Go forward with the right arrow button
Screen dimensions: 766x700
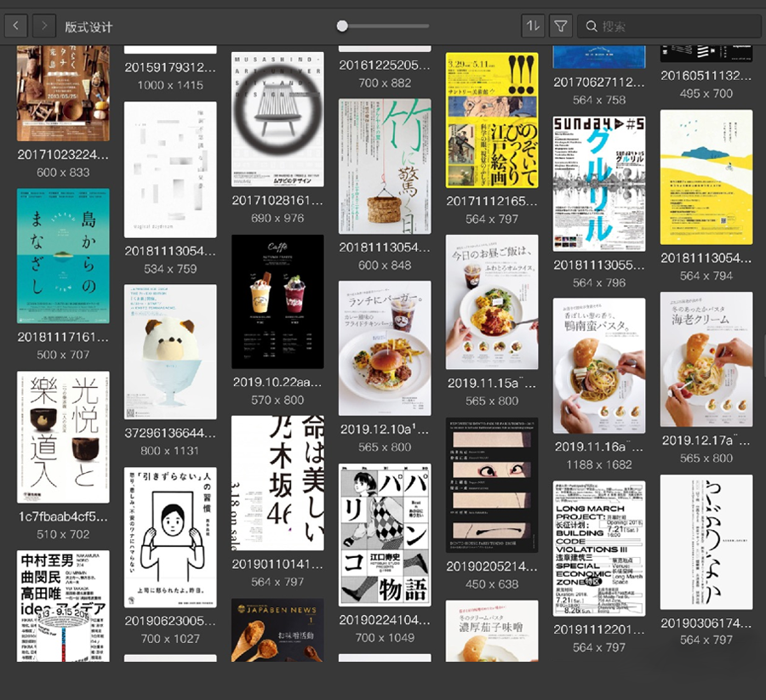pyautogui.click(x=44, y=26)
